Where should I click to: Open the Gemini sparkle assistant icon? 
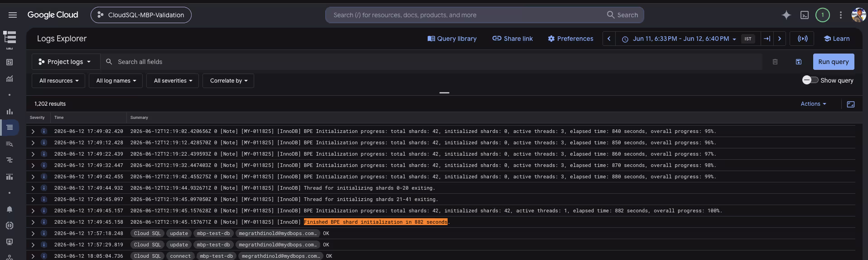(x=786, y=15)
